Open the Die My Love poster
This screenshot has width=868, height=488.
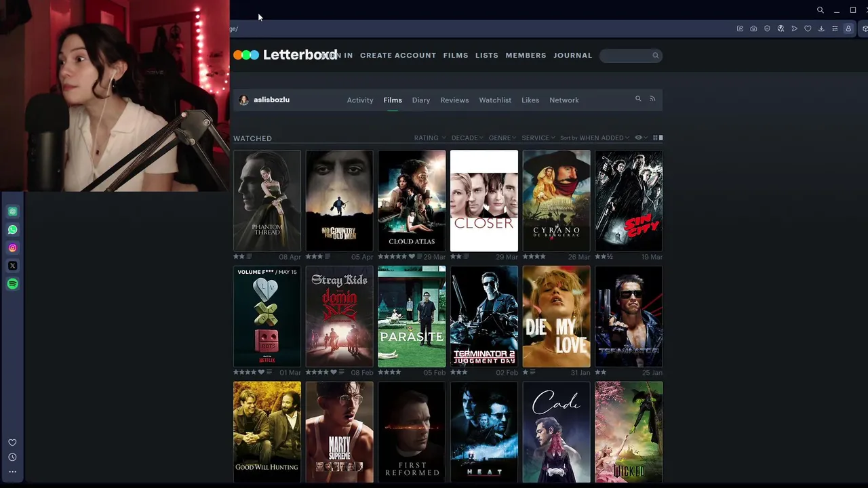(556, 317)
